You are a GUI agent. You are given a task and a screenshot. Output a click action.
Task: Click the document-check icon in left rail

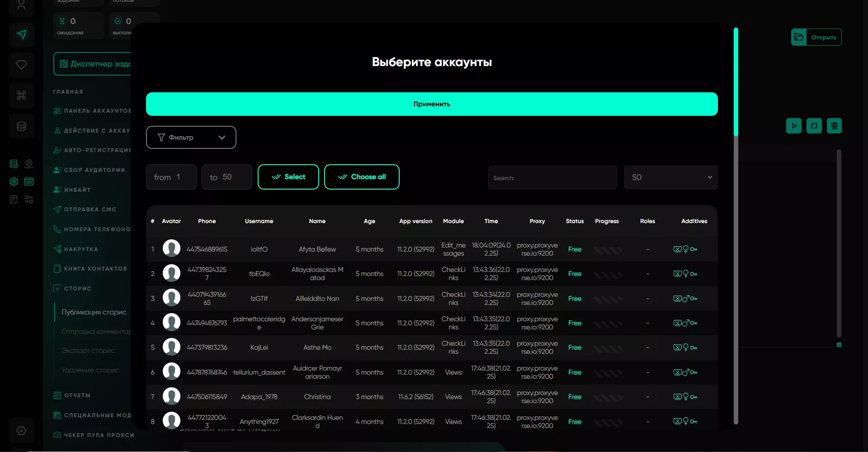tap(14, 200)
